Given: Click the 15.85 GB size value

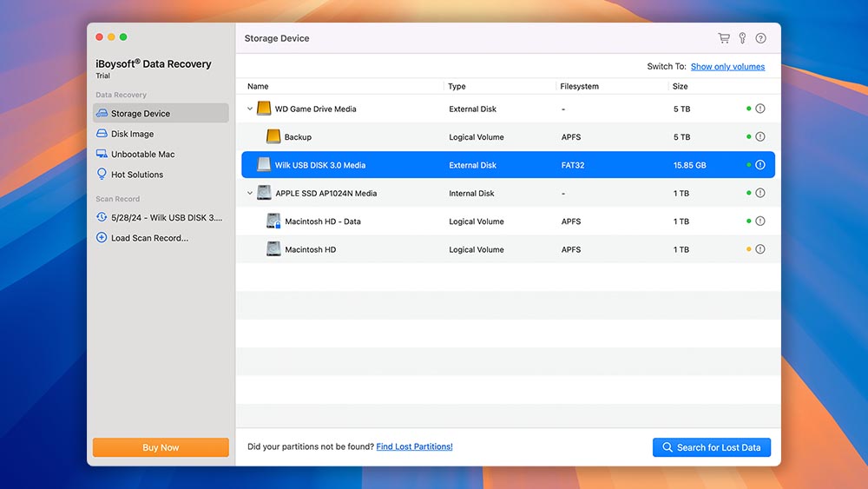Looking at the screenshot, I should point(690,165).
